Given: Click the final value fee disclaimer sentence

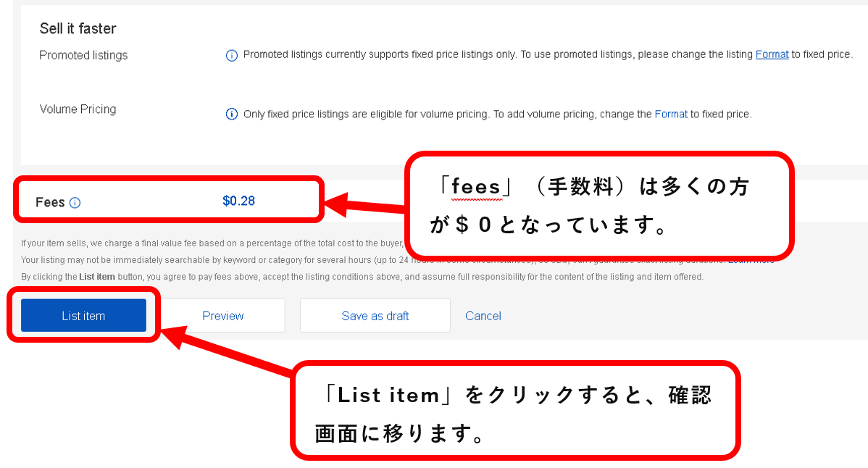Looking at the screenshot, I should coord(212,243).
